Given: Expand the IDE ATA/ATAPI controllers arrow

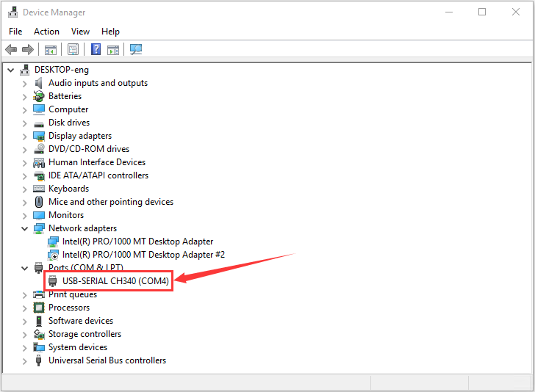Looking at the screenshot, I should point(24,176).
